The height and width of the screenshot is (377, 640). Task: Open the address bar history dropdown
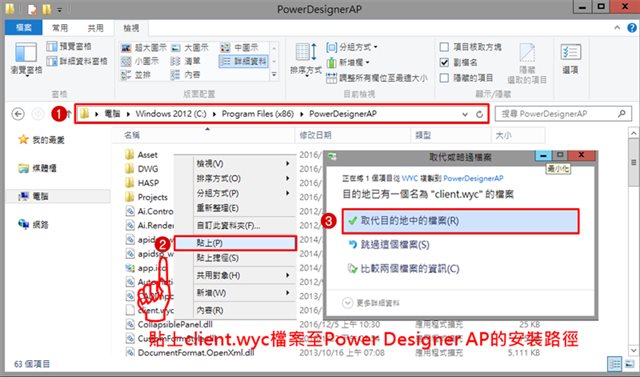[x=465, y=114]
